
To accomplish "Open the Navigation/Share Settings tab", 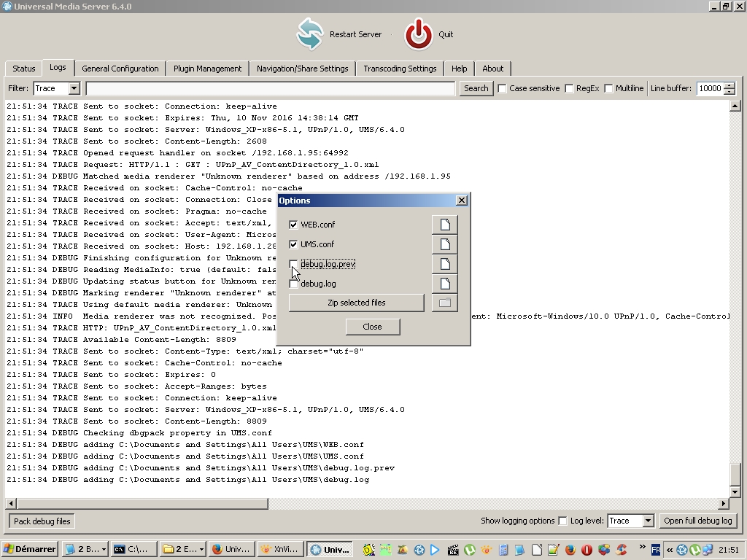I will click(303, 69).
